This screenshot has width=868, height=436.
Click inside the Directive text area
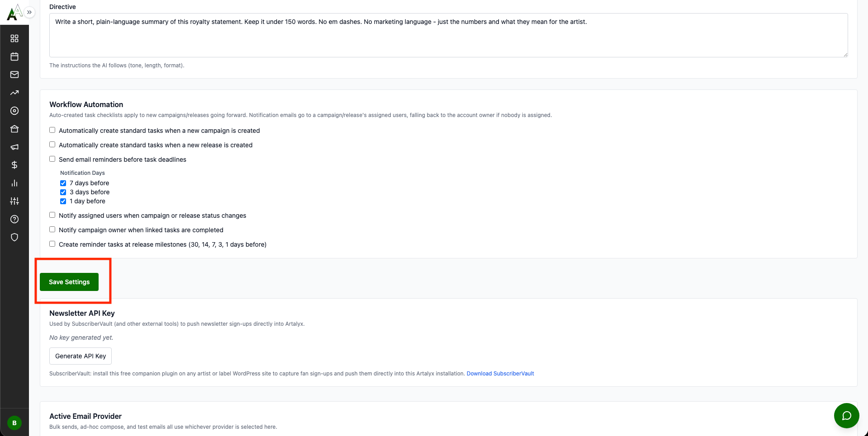448,35
